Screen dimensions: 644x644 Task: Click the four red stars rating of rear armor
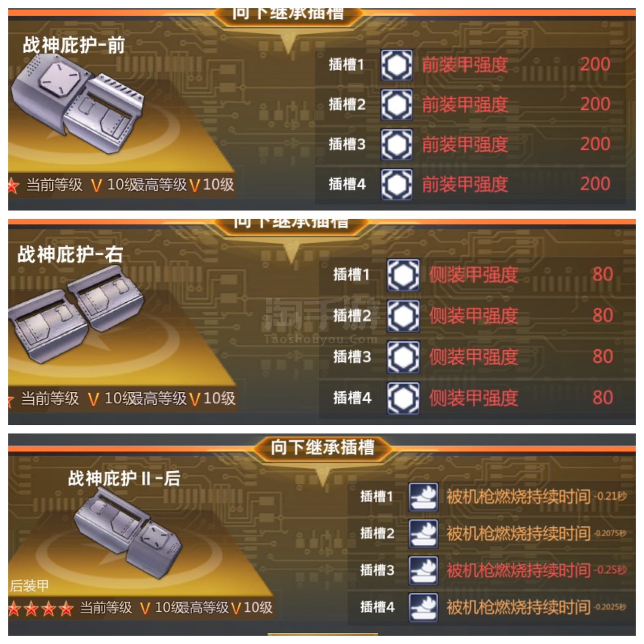41,608
